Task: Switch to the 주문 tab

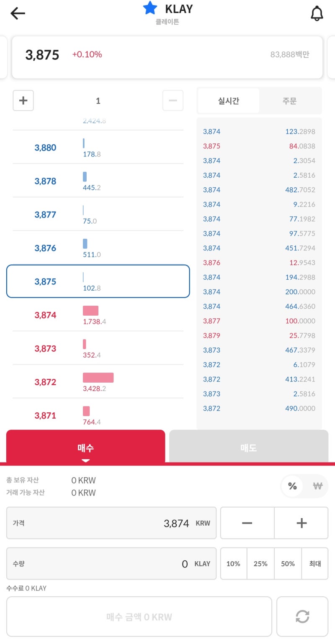Action: click(290, 101)
